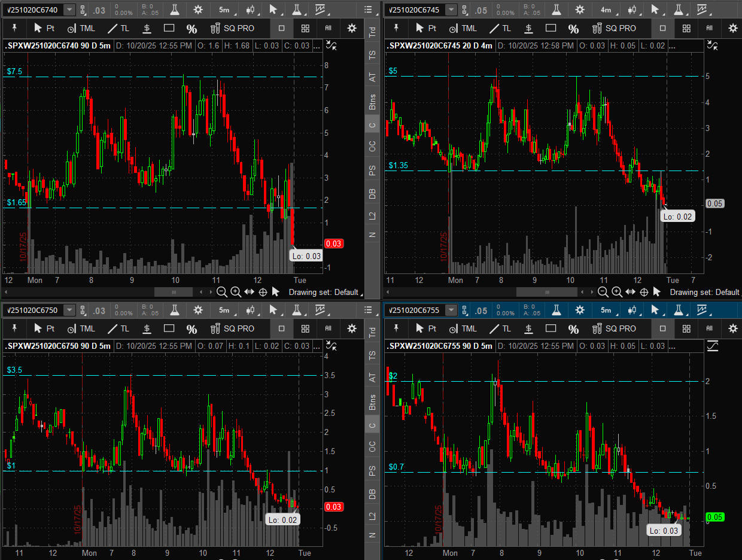
Task: Open chart settings gear in the C6745 top bar
Action: coord(580,10)
